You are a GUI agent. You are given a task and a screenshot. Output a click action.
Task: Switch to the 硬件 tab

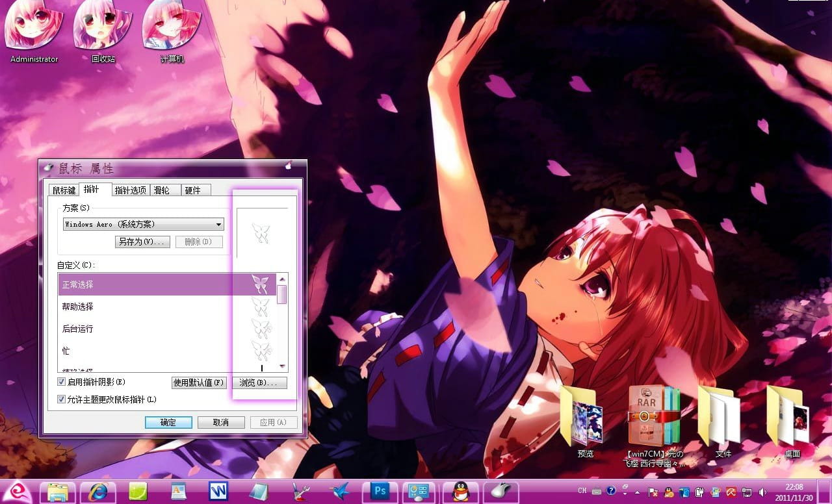pos(194,190)
